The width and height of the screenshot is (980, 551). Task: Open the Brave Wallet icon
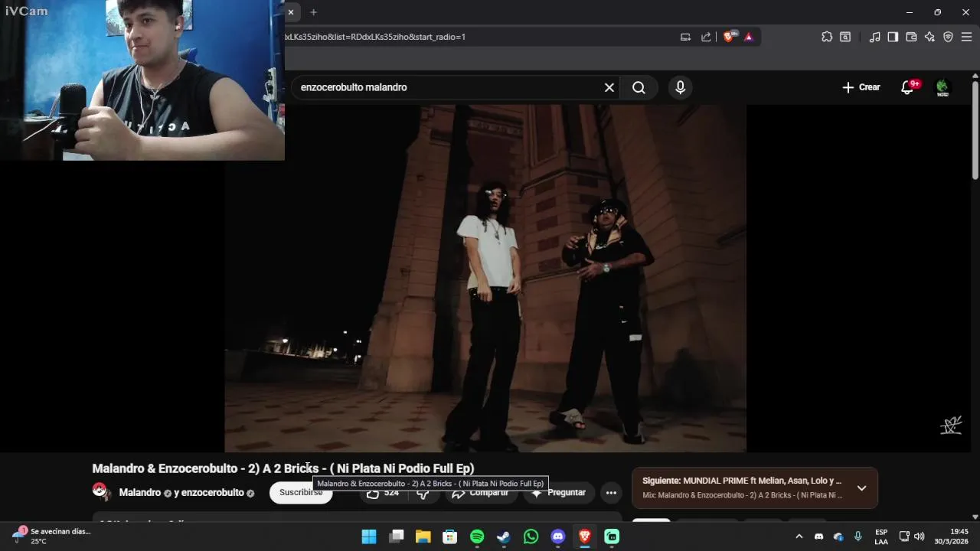(x=911, y=37)
